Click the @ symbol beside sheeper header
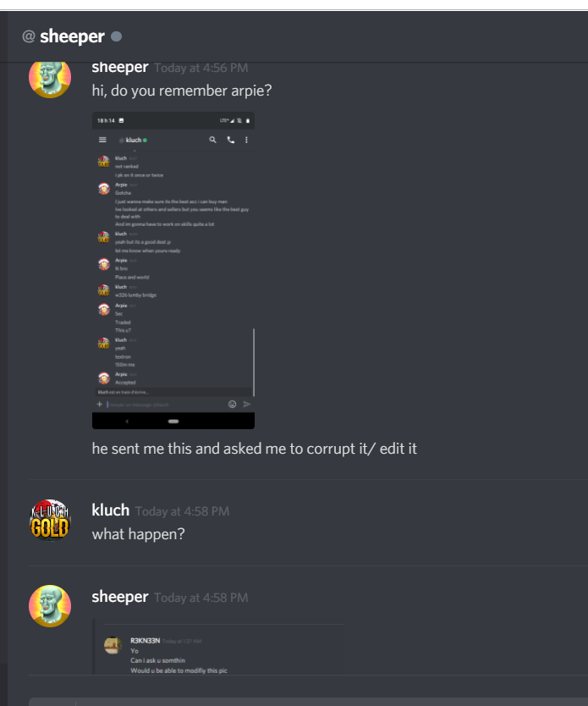Screen dimensions: 588x706 pyautogui.click(x=29, y=36)
